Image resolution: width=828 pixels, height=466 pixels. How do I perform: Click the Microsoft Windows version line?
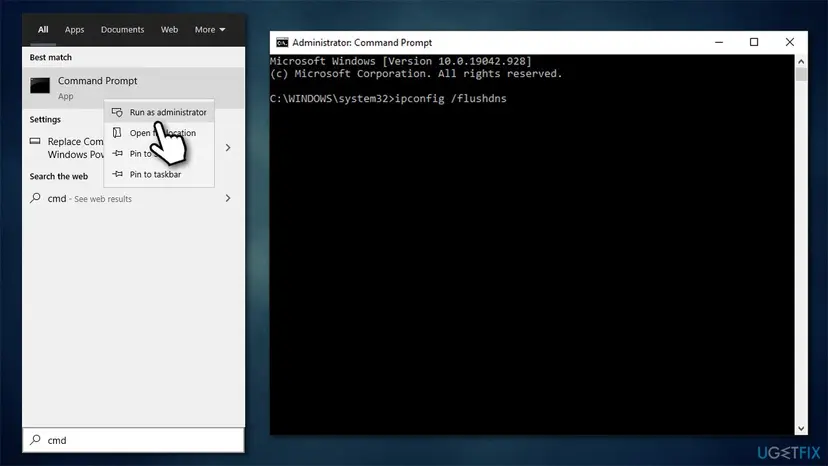coord(401,61)
